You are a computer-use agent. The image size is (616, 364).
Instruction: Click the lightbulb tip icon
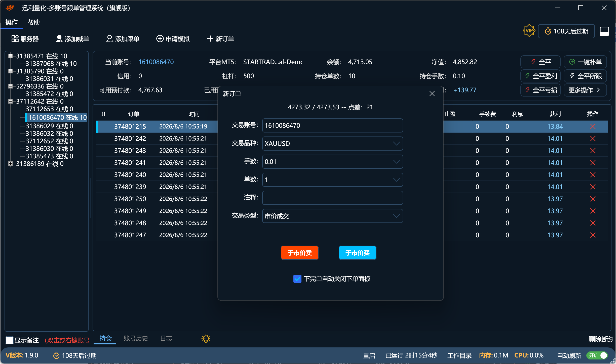[206, 339]
